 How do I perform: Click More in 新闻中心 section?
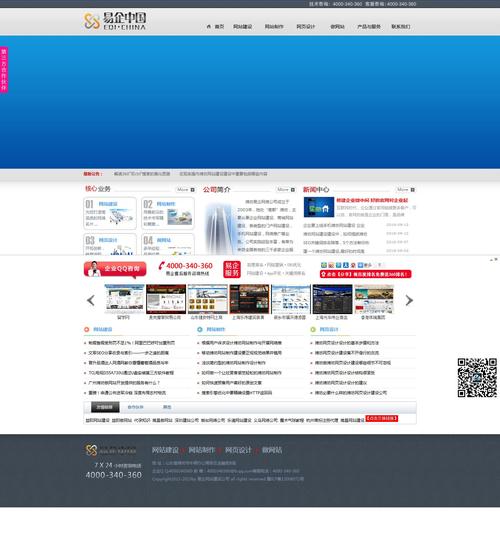(405, 190)
